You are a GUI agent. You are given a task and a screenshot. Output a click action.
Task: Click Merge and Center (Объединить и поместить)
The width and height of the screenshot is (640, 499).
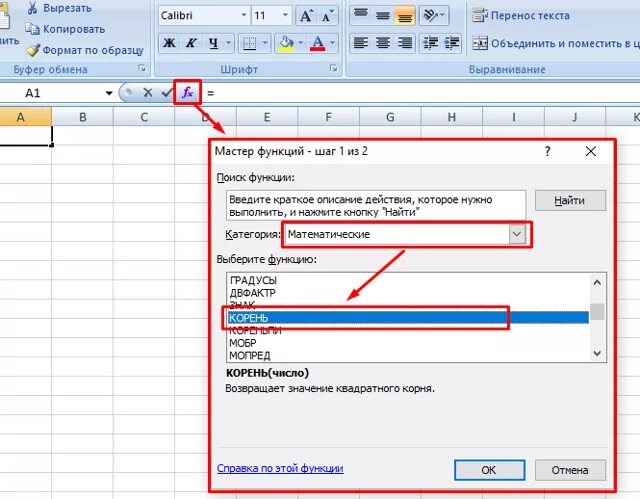[556, 43]
